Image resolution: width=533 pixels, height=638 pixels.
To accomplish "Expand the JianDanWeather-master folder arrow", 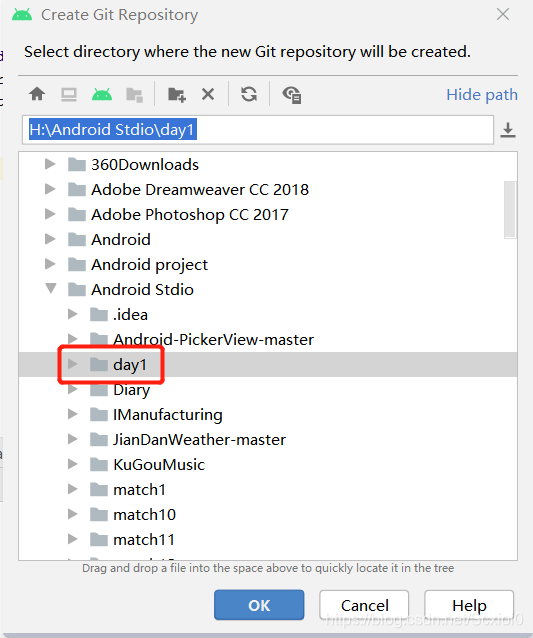I will click(72, 439).
